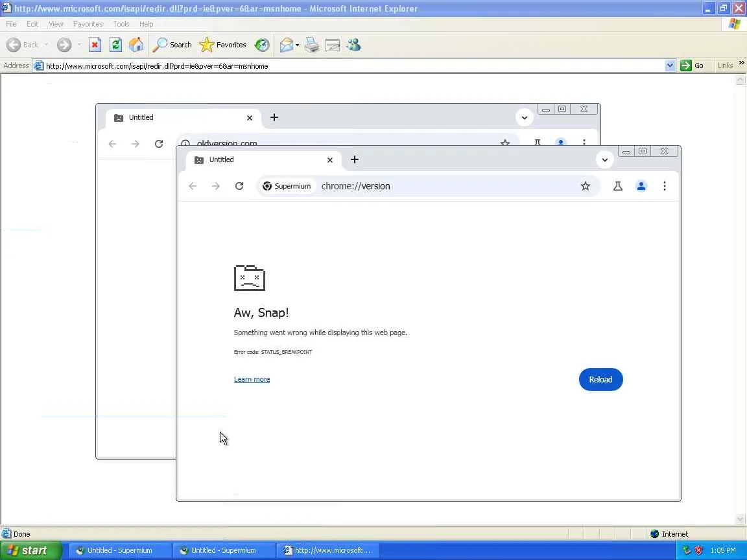Click the Supermium site info chip
This screenshot has height=560, width=747.
point(287,186)
